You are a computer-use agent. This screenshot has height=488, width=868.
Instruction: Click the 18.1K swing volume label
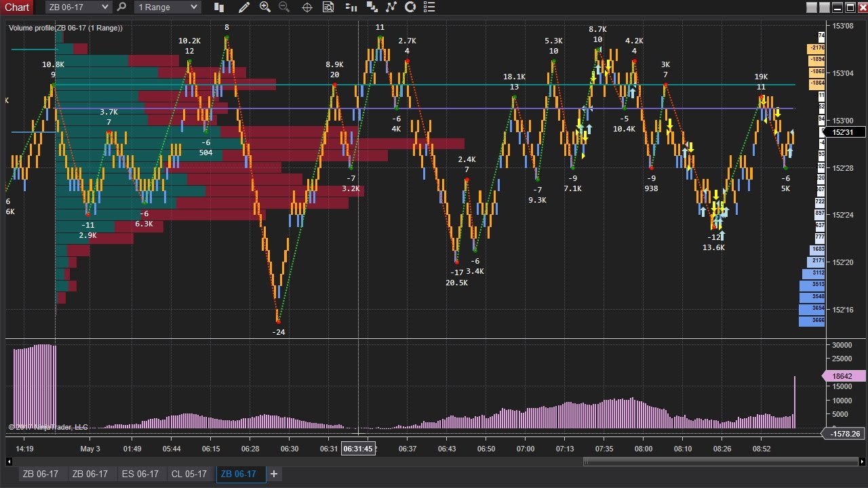tap(514, 77)
